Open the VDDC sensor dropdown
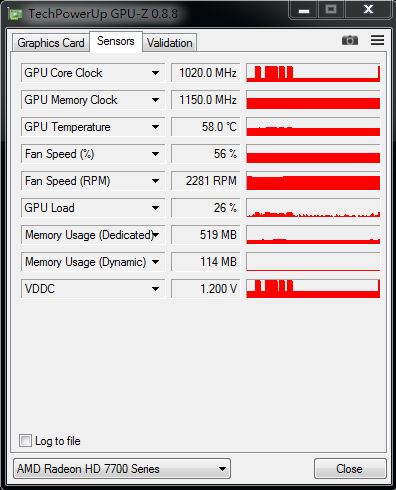396x490 pixels. [93, 289]
